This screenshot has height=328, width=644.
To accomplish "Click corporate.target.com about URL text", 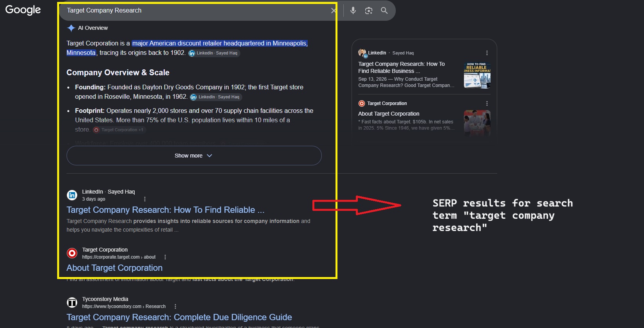I will (x=119, y=257).
